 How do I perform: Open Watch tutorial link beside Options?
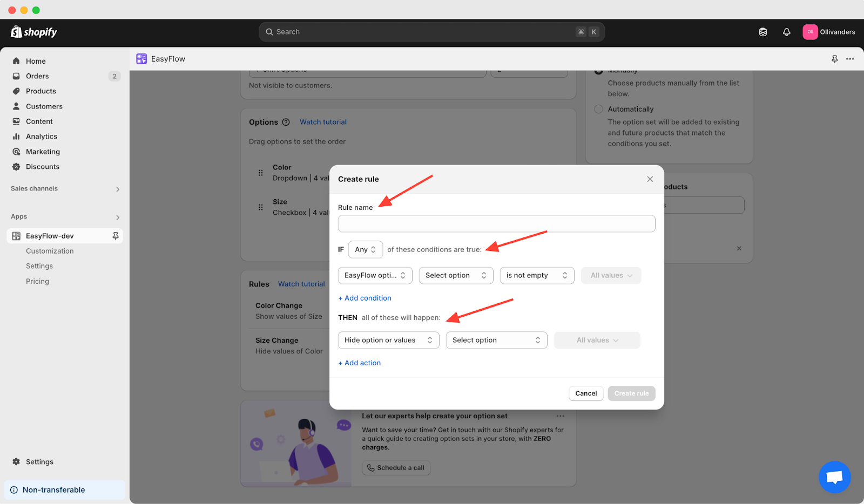pos(323,122)
